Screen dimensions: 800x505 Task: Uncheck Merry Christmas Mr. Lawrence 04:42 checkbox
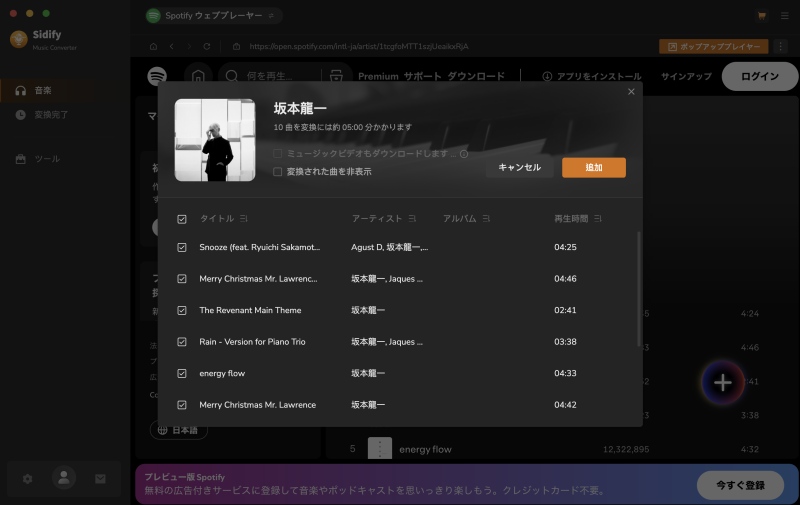182,405
